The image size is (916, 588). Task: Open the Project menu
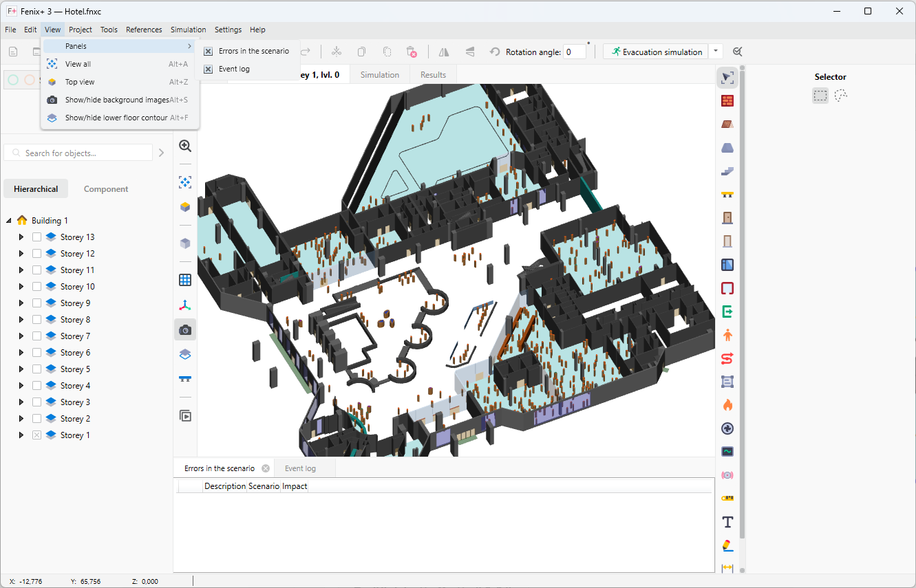[80, 30]
